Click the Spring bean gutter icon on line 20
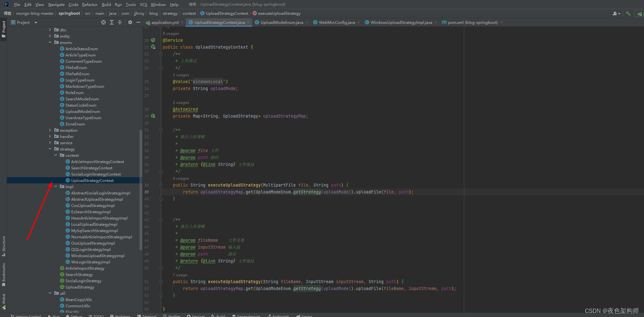 pyautogui.click(x=153, y=40)
